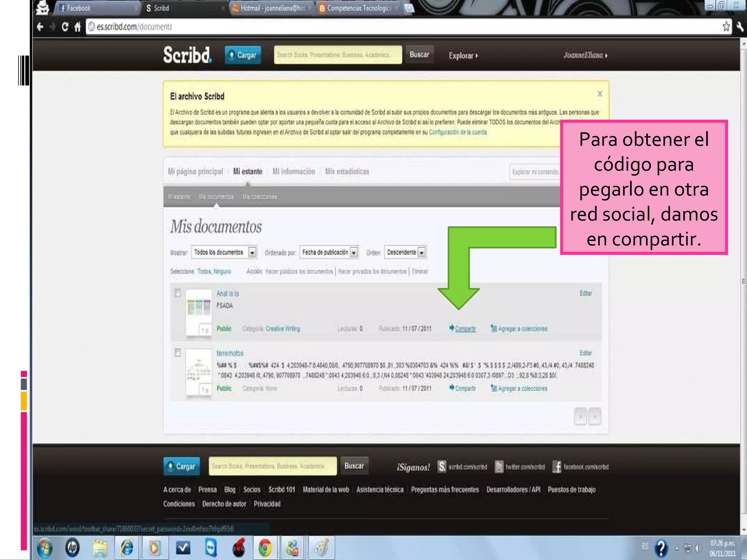747x560 pixels.
Task: Open Mi página principal tab
Action: pos(195,171)
